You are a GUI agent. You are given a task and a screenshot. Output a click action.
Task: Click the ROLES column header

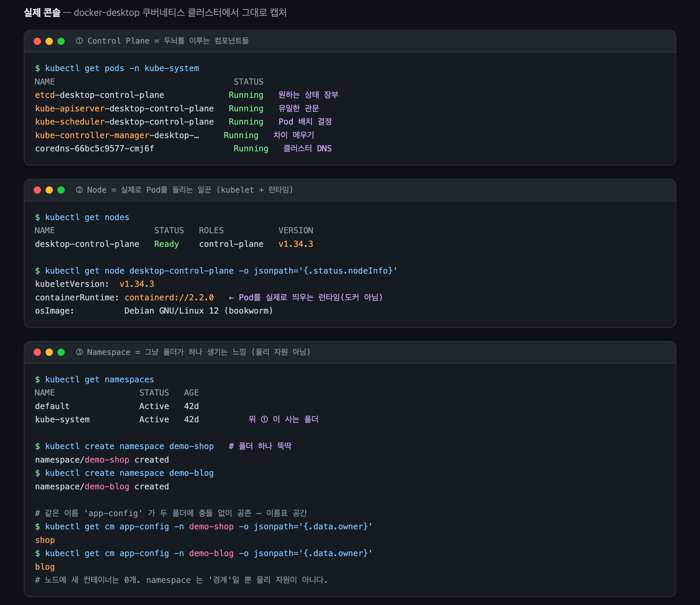click(x=211, y=231)
